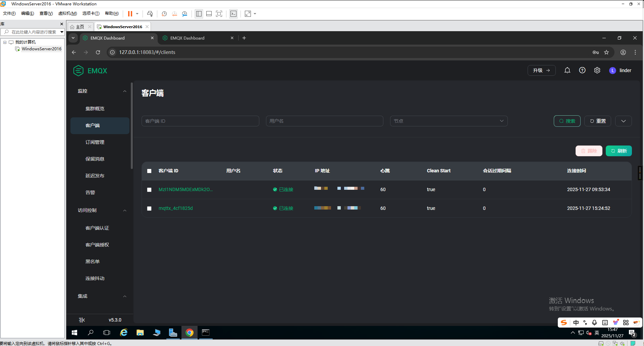Screen dimensions: 644x346
Task: Open VMware 文件 menu
Action: [x=9, y=13]
